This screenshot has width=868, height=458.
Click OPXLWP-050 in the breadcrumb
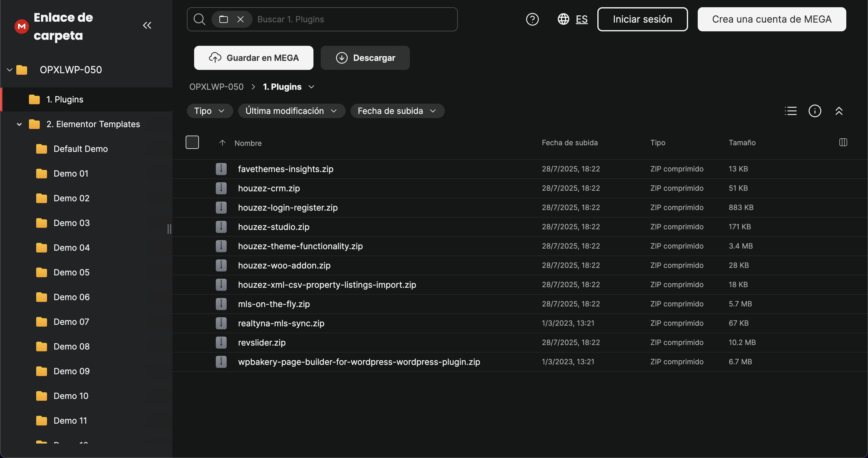pos(216,86)
